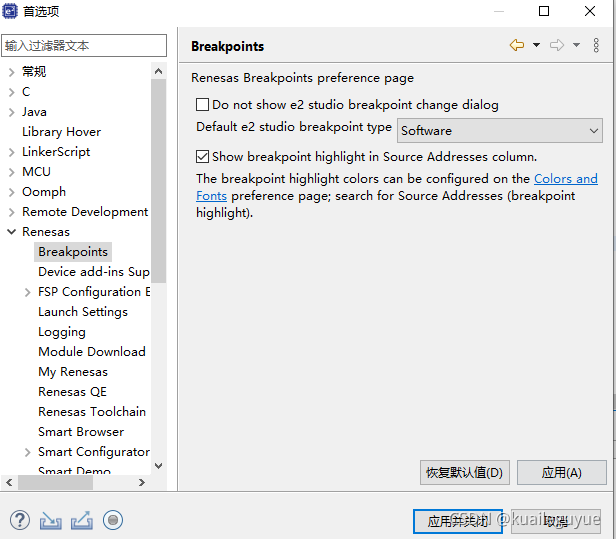Click the export preferences icon
This screenshot has height=539, width=616.
point(82,520)
